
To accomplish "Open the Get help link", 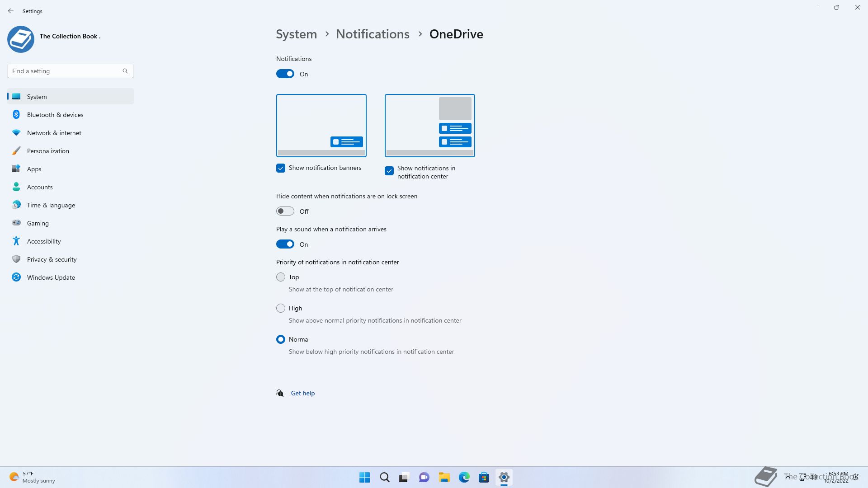I will (303, 393).
